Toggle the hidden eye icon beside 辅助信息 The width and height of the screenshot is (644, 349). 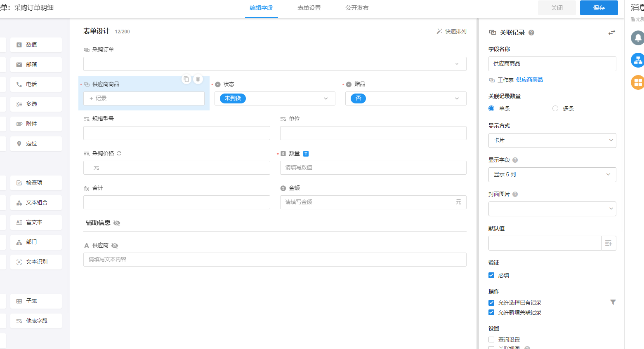coord(117,223)
